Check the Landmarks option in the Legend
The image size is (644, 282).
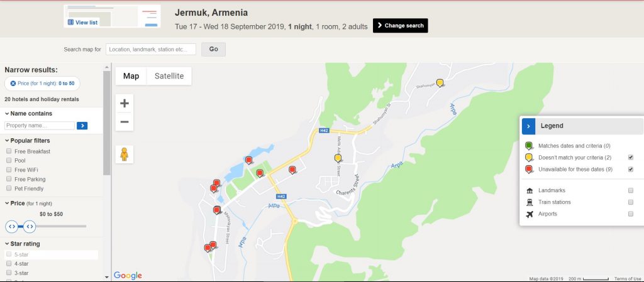[x=630, y=190]
